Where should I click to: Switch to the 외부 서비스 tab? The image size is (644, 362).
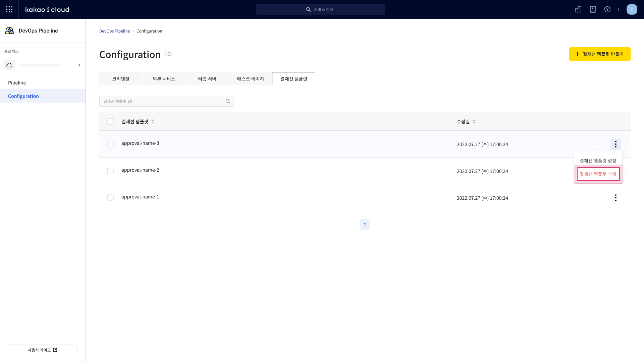pos(164,79)
